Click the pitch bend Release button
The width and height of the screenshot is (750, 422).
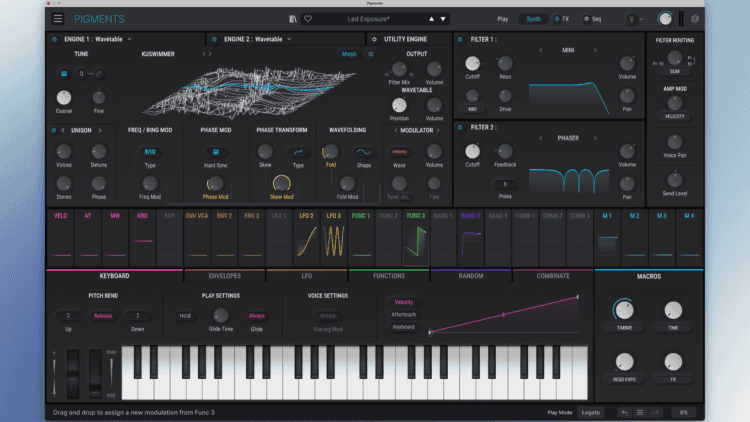pyautogui.click(x=103, y=316)
